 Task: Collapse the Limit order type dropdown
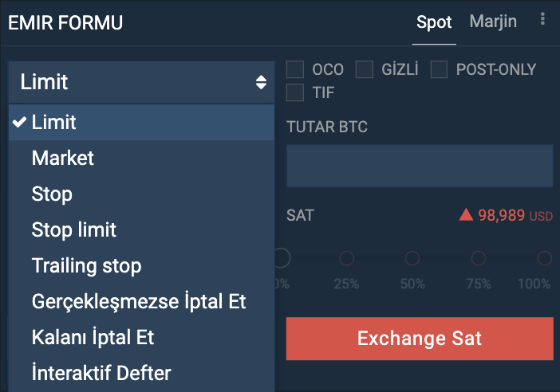click(141, 82)
